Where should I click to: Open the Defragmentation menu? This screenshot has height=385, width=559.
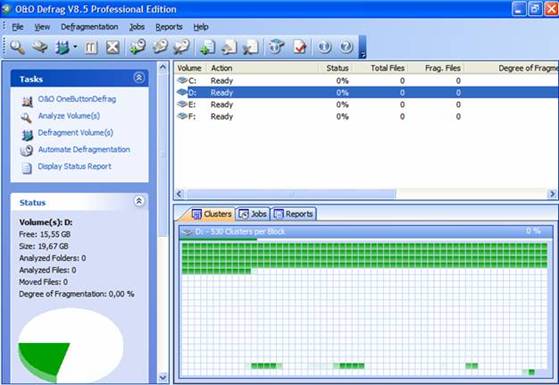(89, 27)
